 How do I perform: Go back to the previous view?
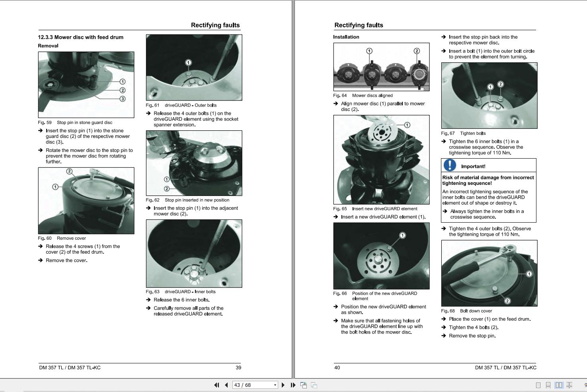(x=304, y=385)
